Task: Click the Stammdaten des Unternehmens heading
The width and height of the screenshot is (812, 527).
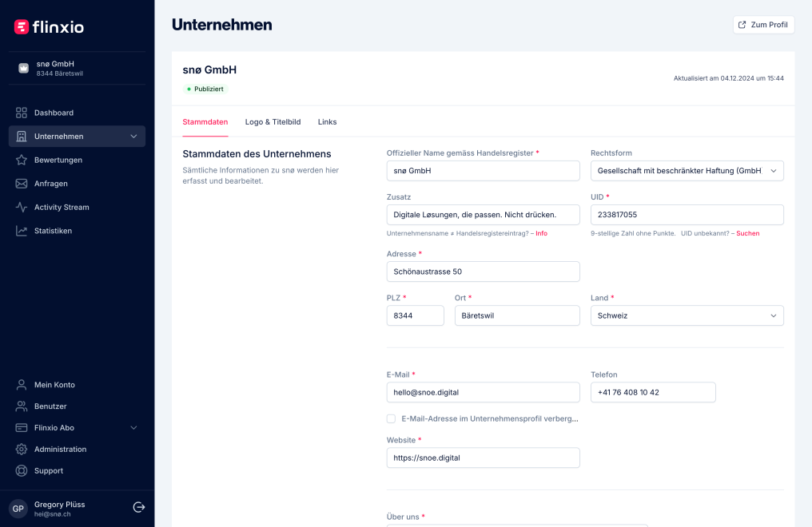Action: coord(257,154)
